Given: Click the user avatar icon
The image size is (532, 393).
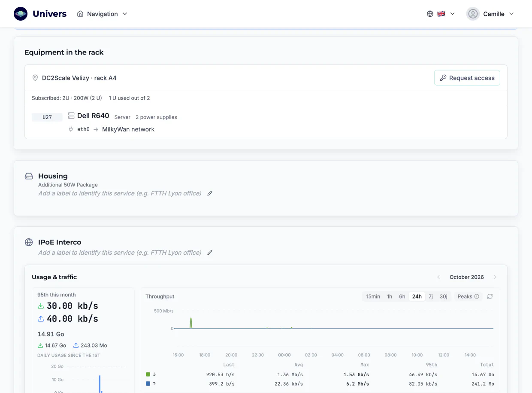Looking at the screenshot, I should 473,14.
